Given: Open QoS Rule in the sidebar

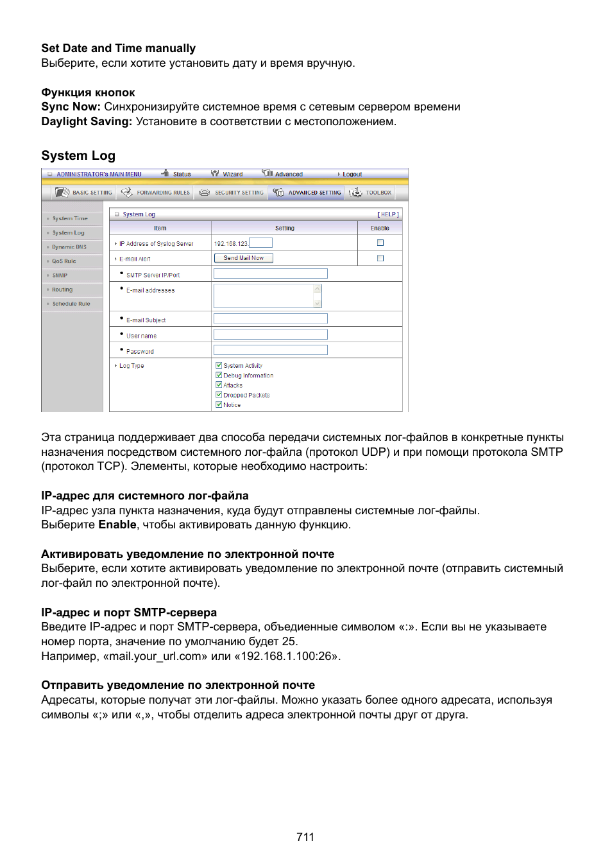Looking at the screenshot, I should (64, 261).
